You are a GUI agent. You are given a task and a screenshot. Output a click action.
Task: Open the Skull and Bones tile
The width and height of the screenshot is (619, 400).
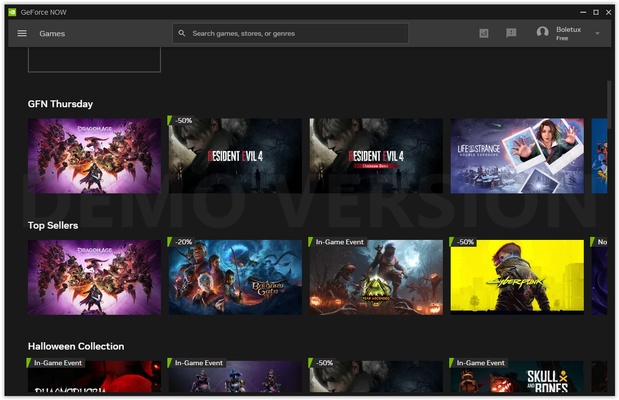[x=517, y=377]
